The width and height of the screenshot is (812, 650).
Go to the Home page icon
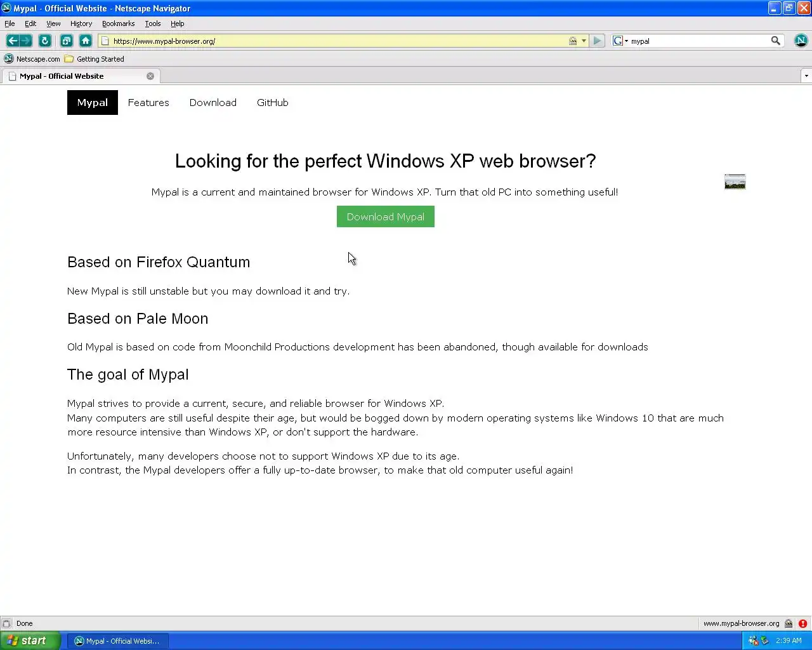[86, 41]
